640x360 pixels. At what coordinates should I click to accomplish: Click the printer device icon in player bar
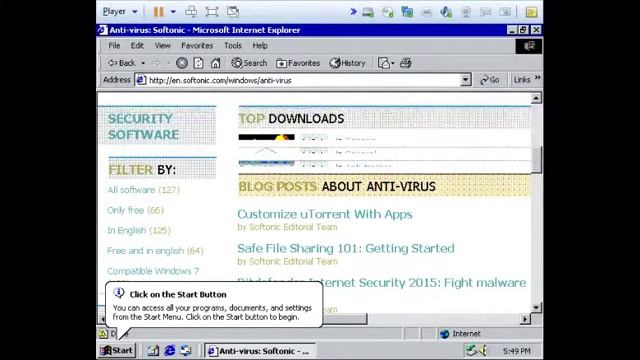(427, 12)
